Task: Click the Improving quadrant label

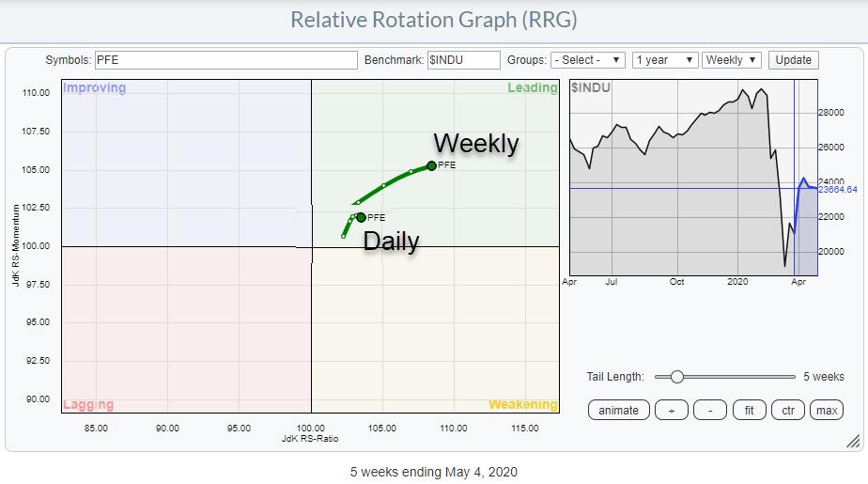Action: coord(94,88)
